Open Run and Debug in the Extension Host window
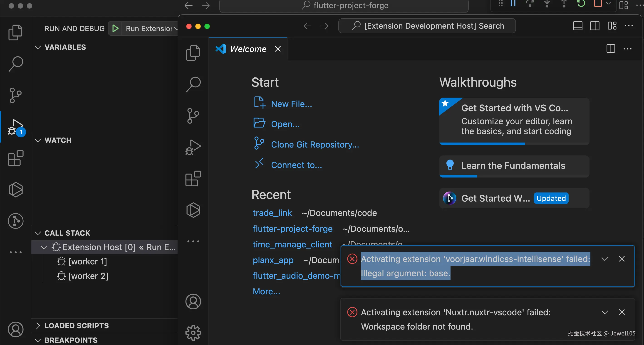Screen dimensions: 644x345 click(193, 147)
